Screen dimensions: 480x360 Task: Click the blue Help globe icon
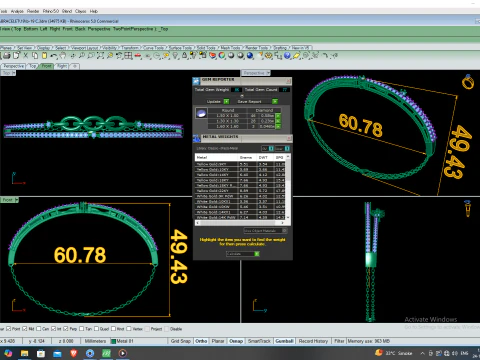(287, 56)
